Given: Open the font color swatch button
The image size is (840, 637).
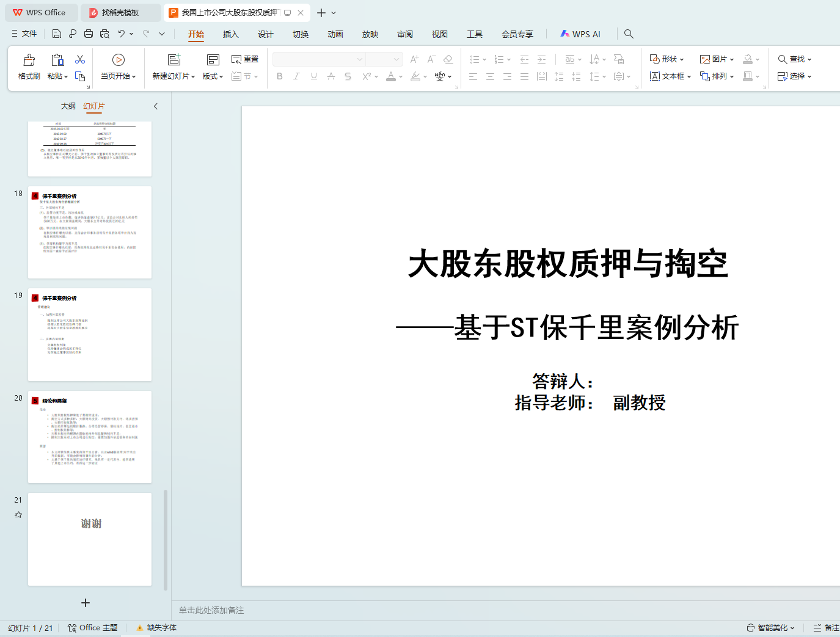Looking at the screenshot, I should point(392,76).
